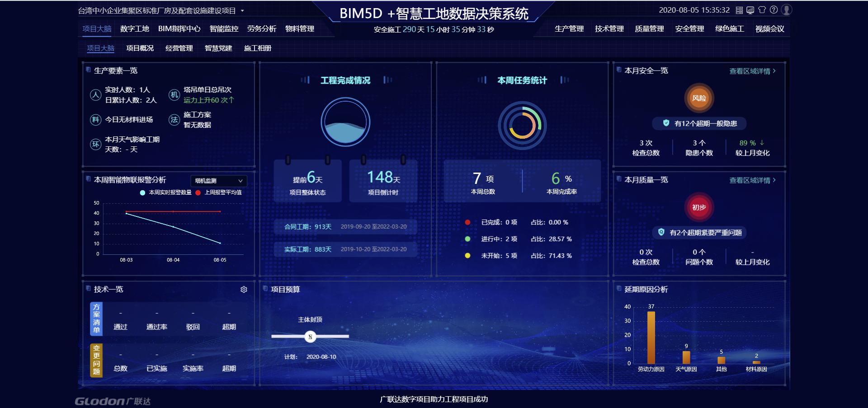Click the 环 environment circle icon
Viewport: 868px width, 408px height.
(95, 145)
